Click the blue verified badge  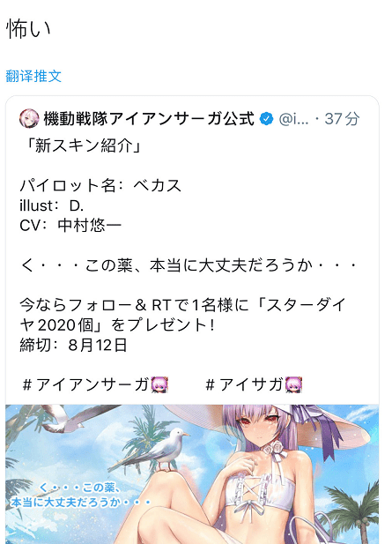tap(266, 119)
